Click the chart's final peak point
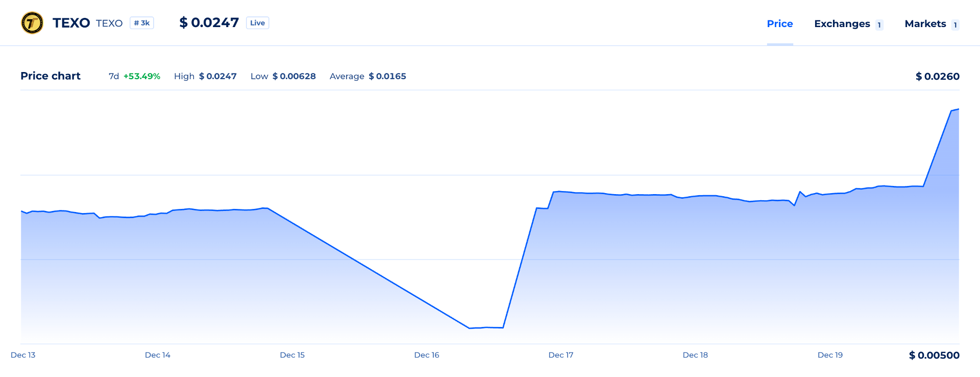980x377 pixels. [958, 109]
